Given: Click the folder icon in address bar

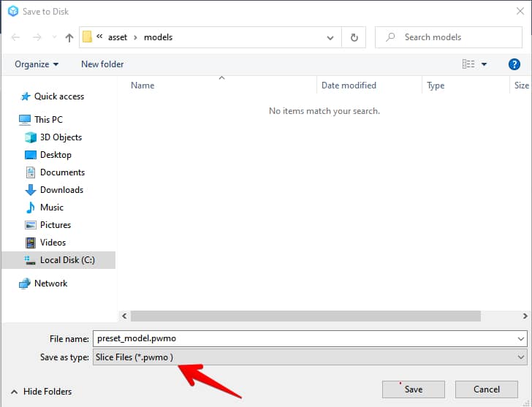Looking at the screenshot, I should (88, 37).
